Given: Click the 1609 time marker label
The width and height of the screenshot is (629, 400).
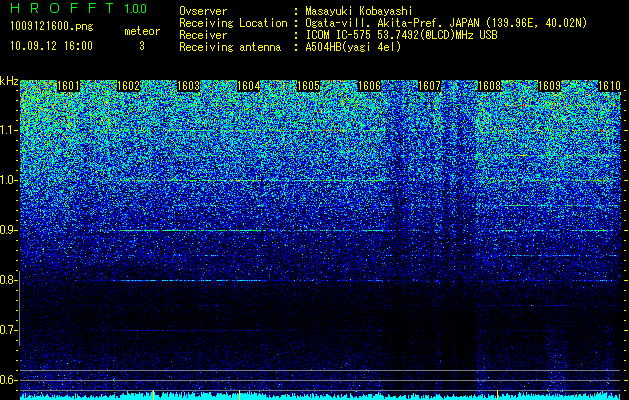Looking at the screenshot, I should (550, 86).
